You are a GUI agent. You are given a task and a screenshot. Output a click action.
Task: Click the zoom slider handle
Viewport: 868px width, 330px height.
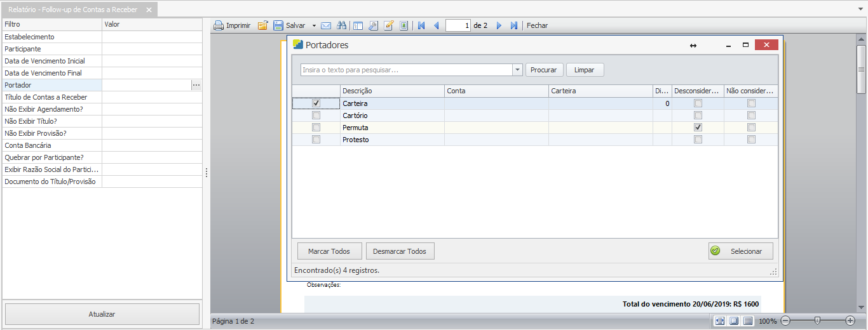point(817,321)
